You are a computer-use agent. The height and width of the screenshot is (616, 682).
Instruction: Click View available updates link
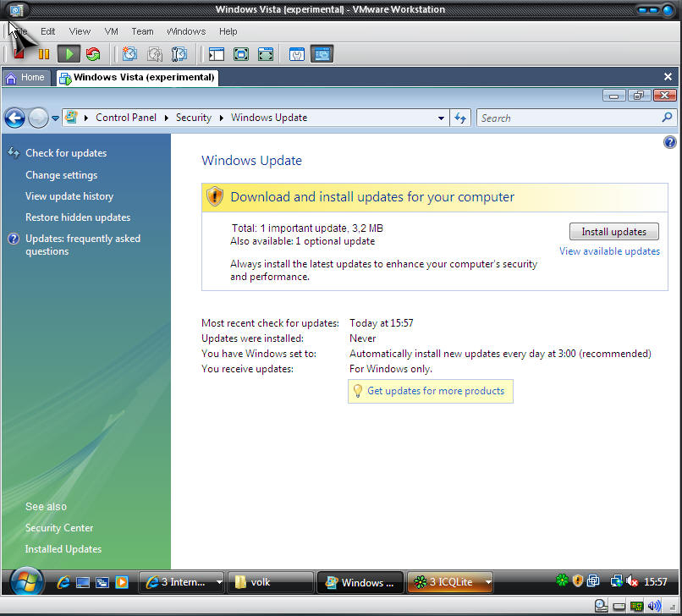(609, 251)
